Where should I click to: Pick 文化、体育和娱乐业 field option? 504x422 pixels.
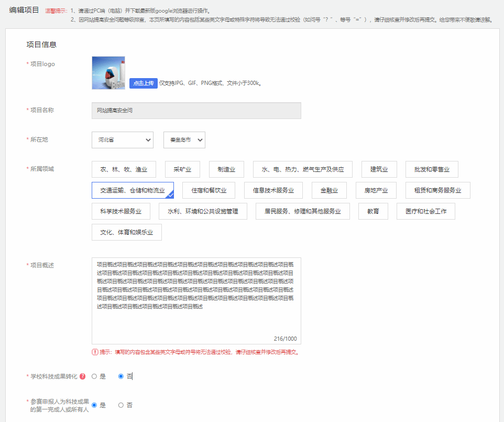click(x=127, y=232)
